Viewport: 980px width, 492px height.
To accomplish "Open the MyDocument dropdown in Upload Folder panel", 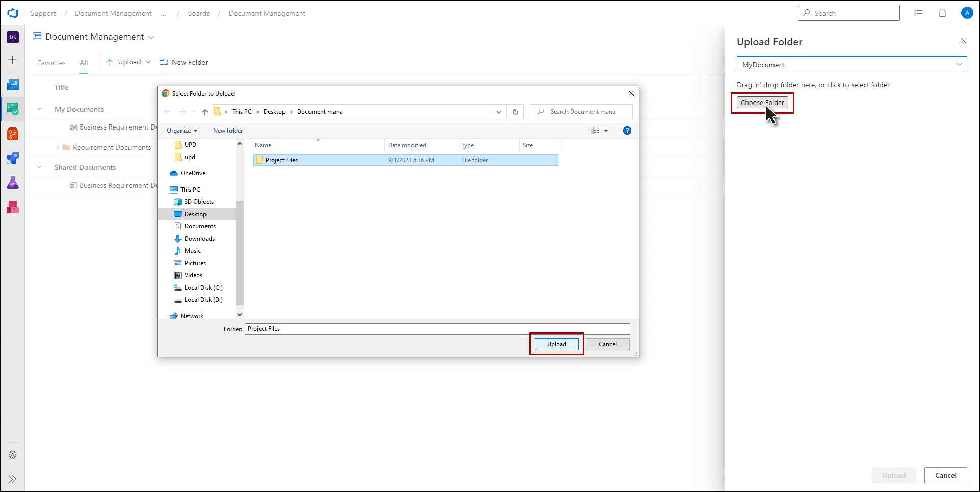I will click(959, 64).
